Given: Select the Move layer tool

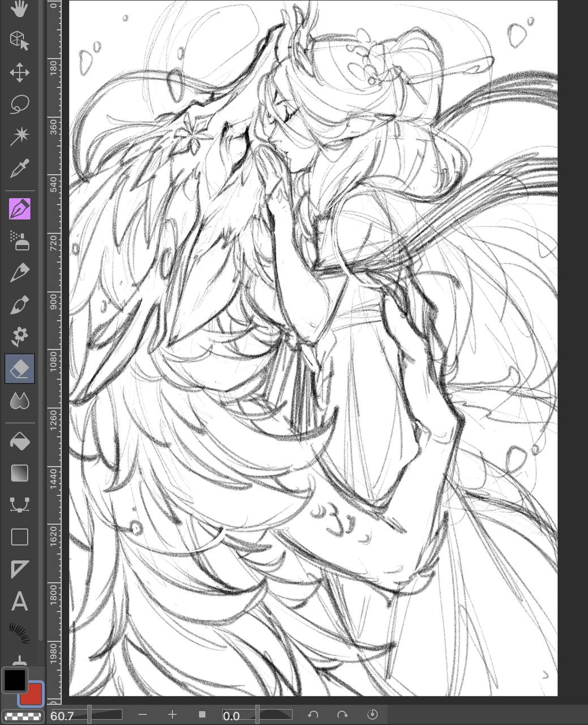Looking at the screenshot, I should (x=19, y=72).
